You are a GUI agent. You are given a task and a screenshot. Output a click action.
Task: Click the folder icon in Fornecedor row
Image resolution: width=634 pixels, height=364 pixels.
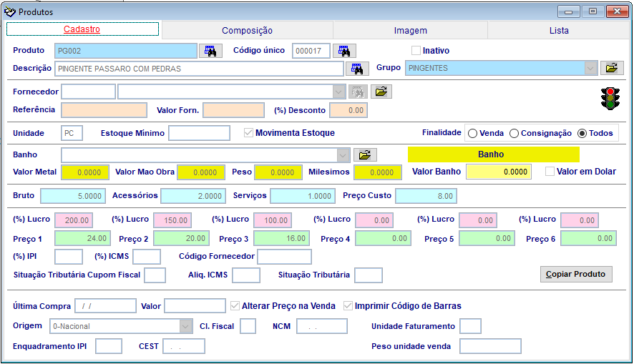point(381,92)
